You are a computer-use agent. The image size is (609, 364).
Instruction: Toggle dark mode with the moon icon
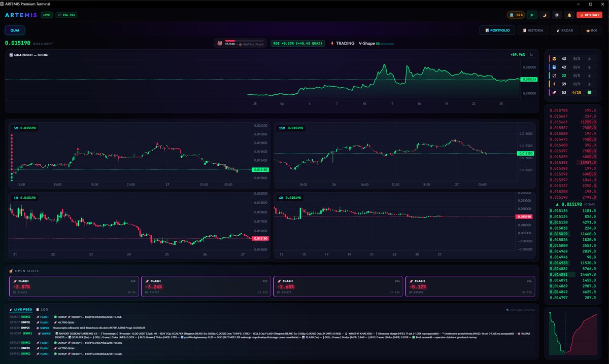[x=545, y=15]
